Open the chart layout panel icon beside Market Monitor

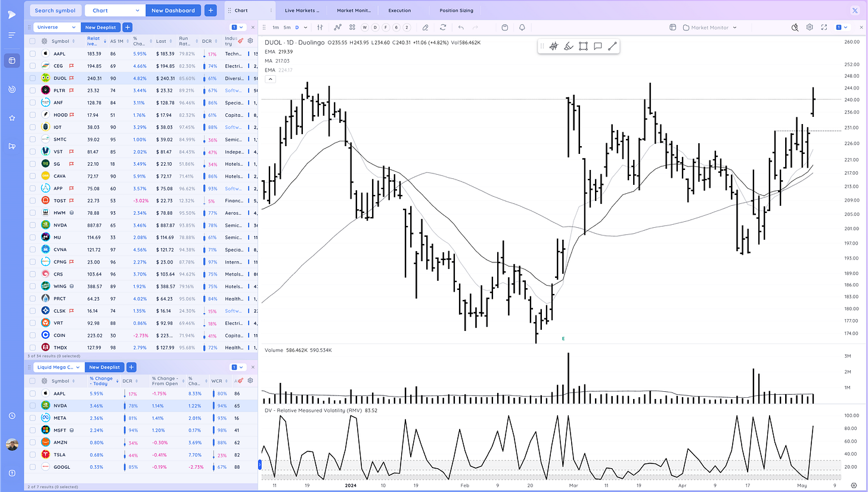(x=672, y=27)
